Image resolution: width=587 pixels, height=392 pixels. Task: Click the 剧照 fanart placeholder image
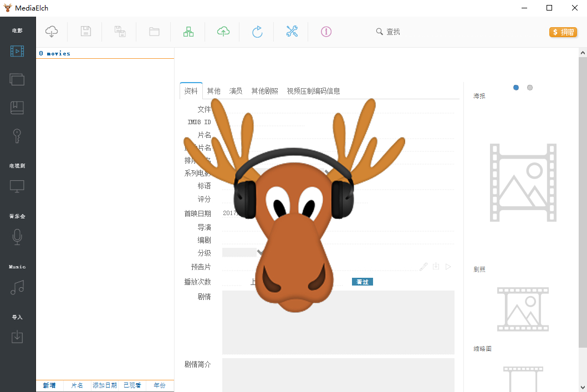523,309
